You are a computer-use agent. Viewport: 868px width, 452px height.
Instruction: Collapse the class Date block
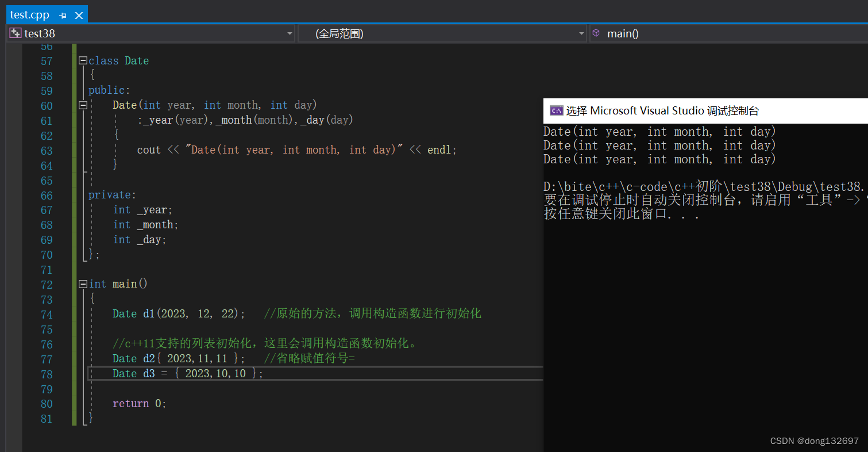tap(83, 60)
